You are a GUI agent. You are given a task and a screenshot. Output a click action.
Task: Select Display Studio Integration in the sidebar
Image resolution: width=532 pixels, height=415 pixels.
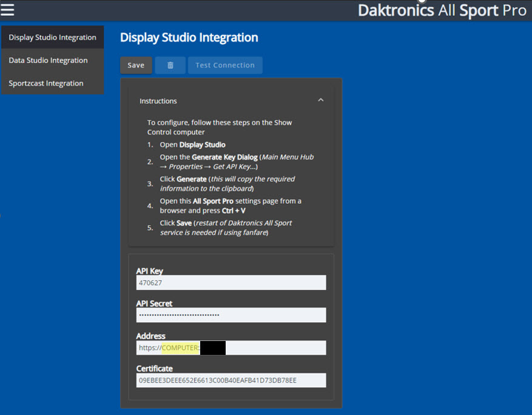point(52,38)
